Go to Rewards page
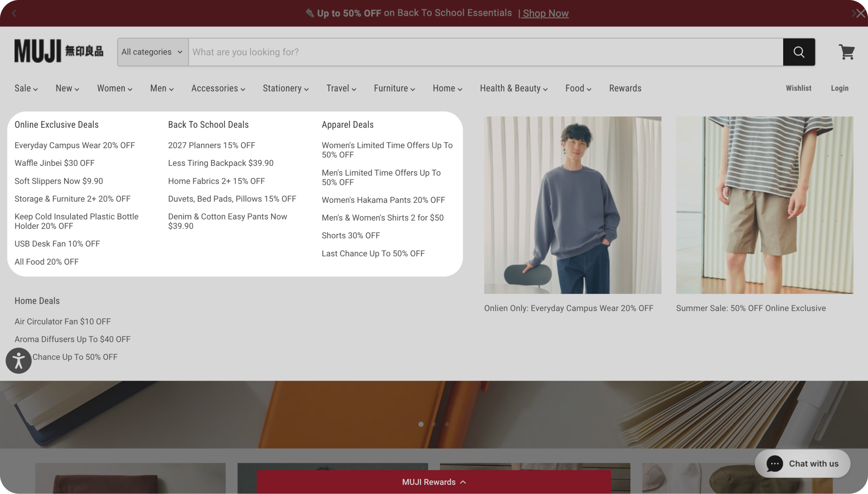The width and height of the screenshot is (868, 494). [x=625, y=88]
